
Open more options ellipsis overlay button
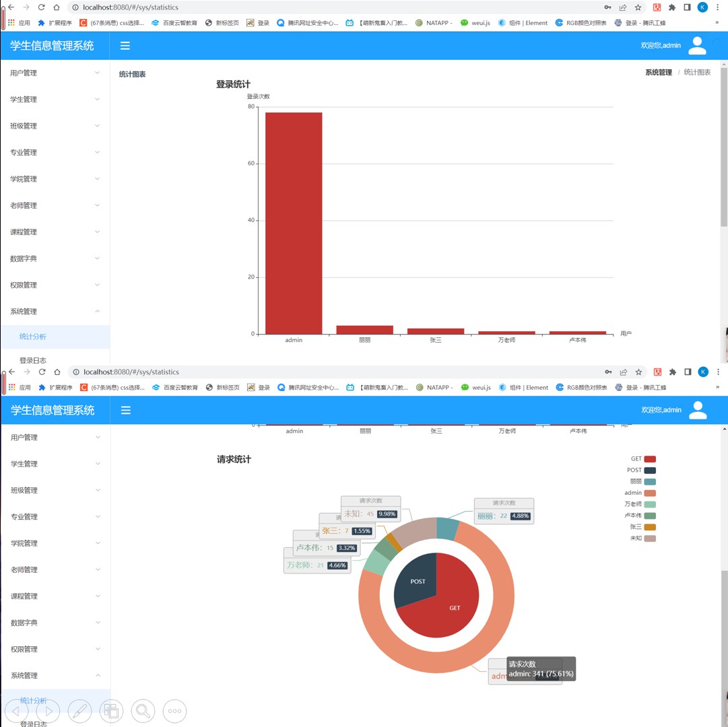(x=174, y=711)
